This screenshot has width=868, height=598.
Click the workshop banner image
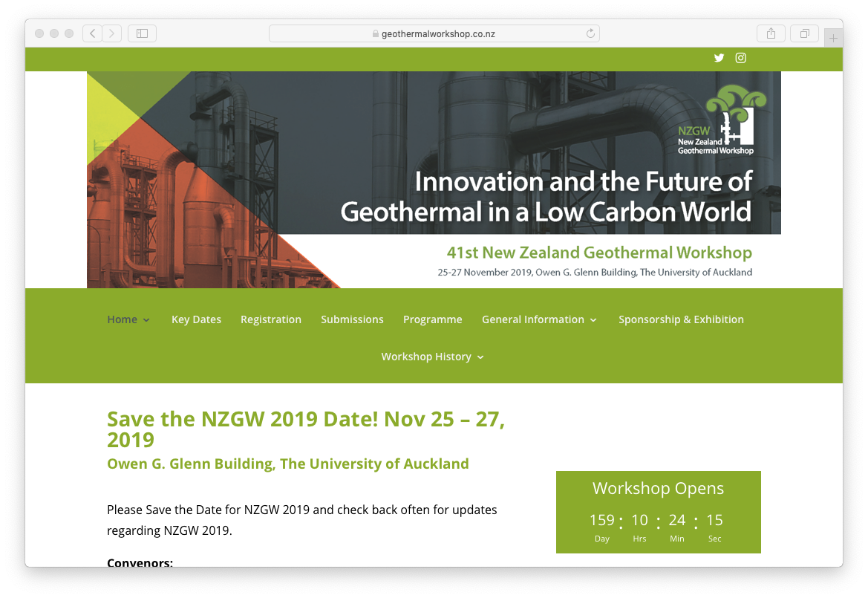click(x=434, y=180)
